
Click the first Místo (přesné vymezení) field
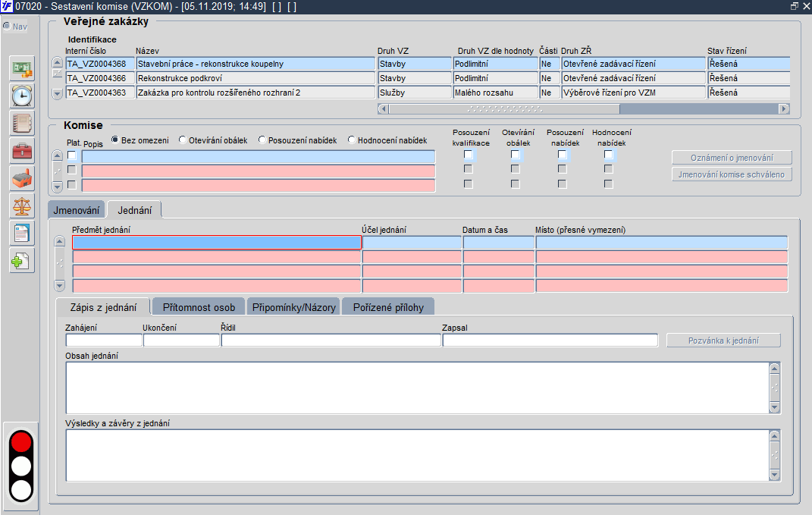(662, 242)
